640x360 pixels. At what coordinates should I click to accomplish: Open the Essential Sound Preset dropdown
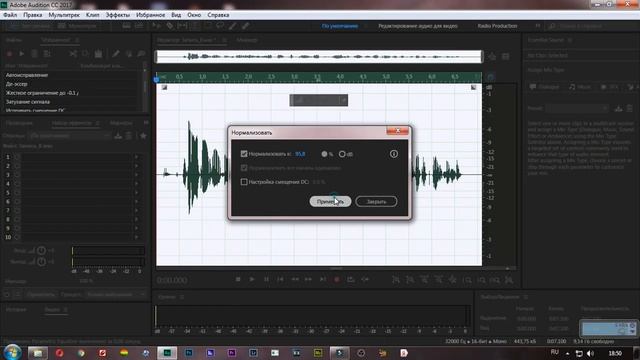(x=576, y=108)
